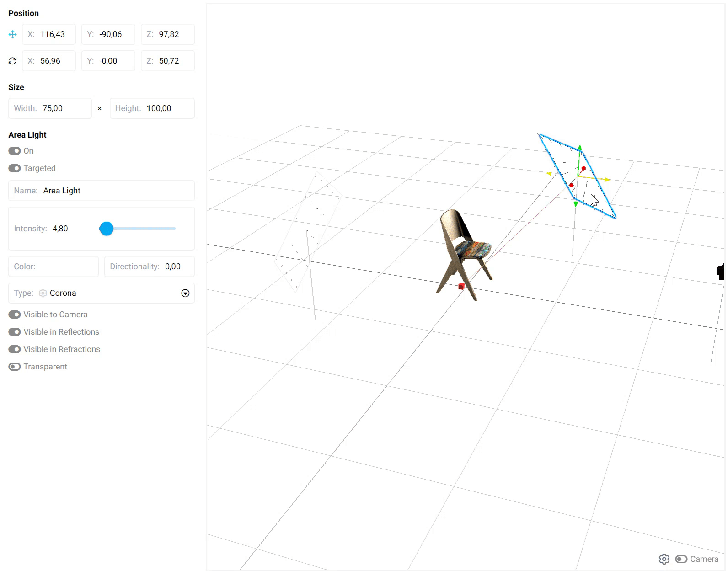Select the chair model in viewport

pyautogui.click(x=463, y=251)
